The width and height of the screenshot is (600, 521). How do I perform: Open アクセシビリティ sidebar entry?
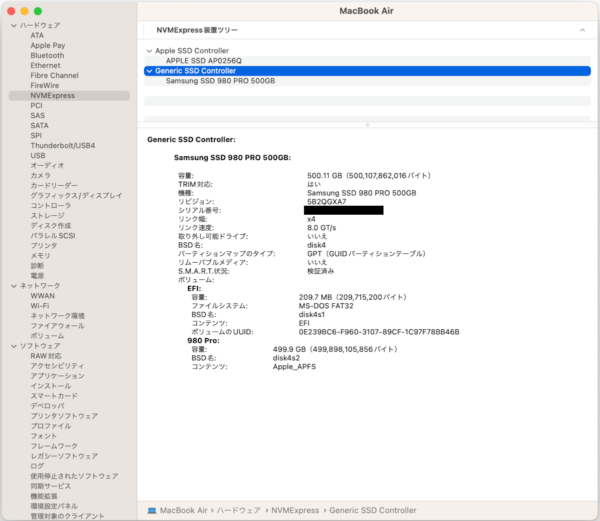pos(57,366)
